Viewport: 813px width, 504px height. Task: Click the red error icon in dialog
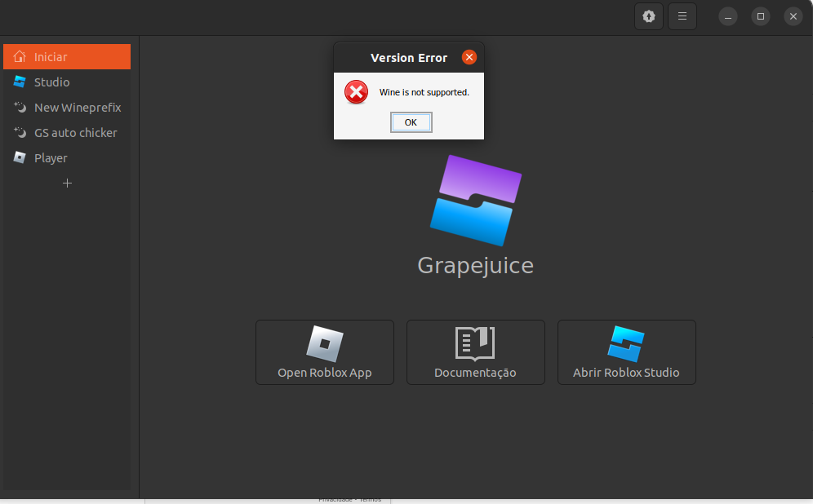[x=356, y=92]
